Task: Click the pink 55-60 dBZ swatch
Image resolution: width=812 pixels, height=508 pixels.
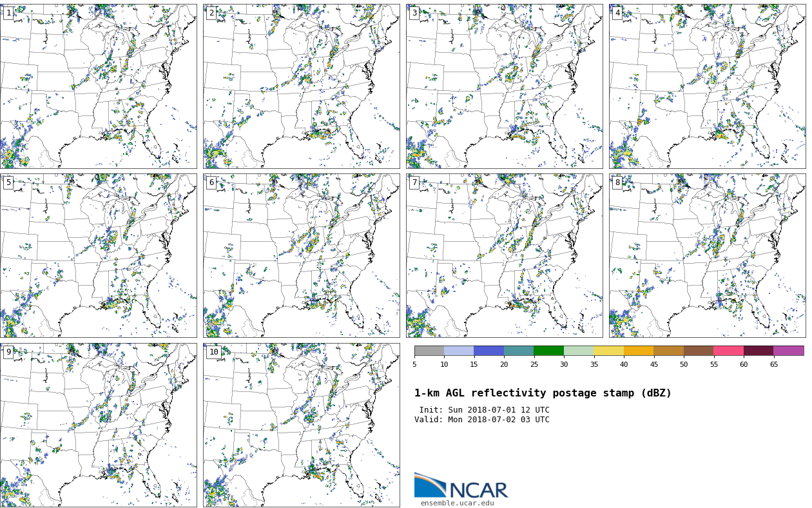Action: pyautogui.click(x=729, y=351)
